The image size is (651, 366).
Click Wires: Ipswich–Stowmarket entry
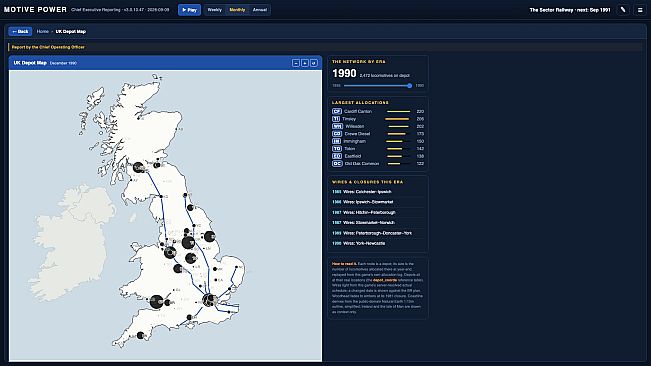tap(378, 202)
